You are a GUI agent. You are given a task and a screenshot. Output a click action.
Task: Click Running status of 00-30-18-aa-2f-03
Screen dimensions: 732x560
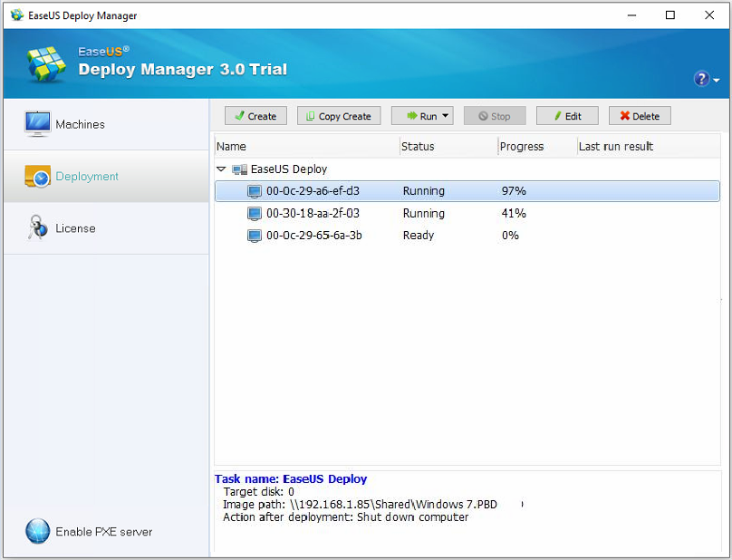pos(423,214)
